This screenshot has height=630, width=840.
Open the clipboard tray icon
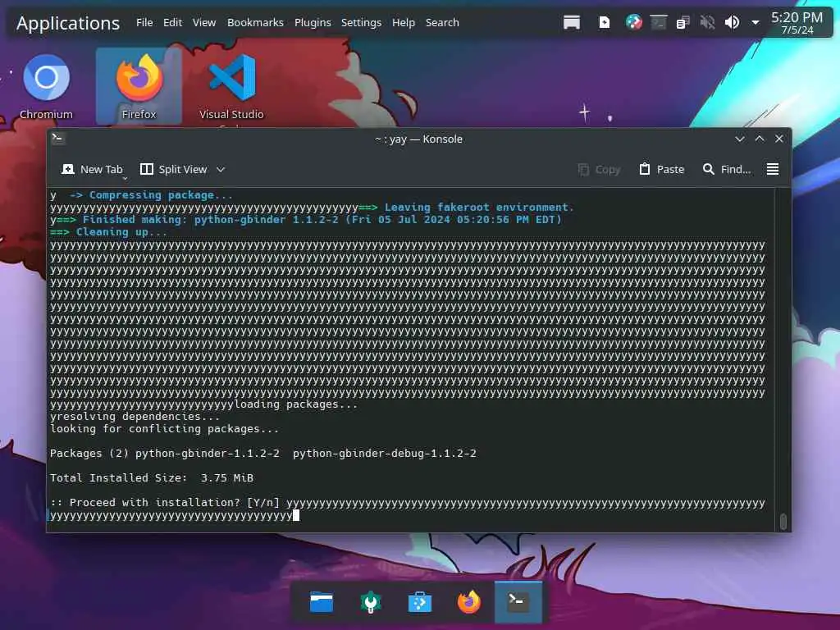(682, 22)
